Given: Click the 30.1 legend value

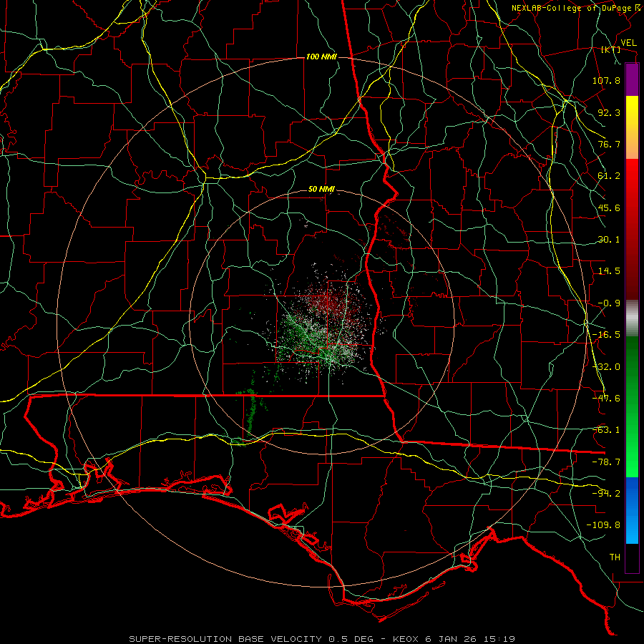Looking at the screenshot, I should coord(609,240).
